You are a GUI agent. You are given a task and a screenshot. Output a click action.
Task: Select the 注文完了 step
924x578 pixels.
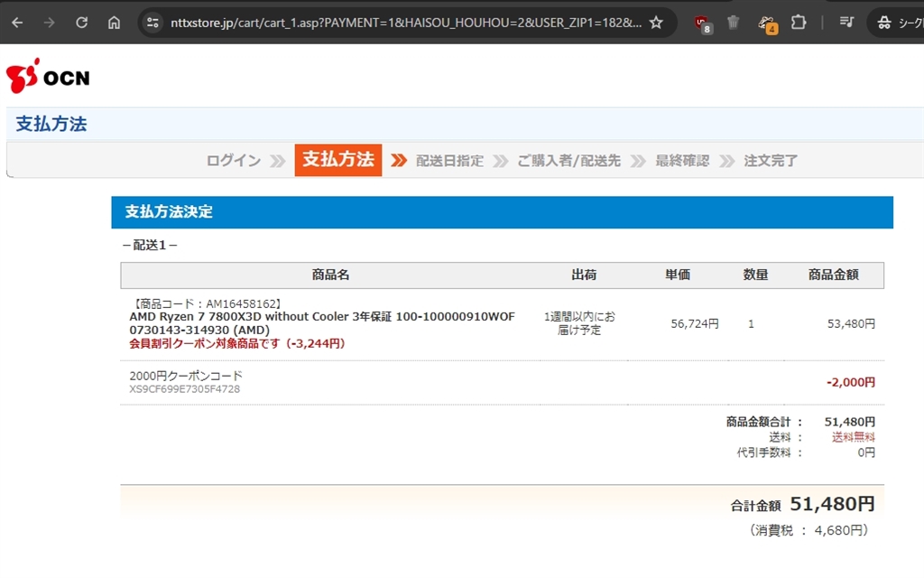click(x=771, y=161)
